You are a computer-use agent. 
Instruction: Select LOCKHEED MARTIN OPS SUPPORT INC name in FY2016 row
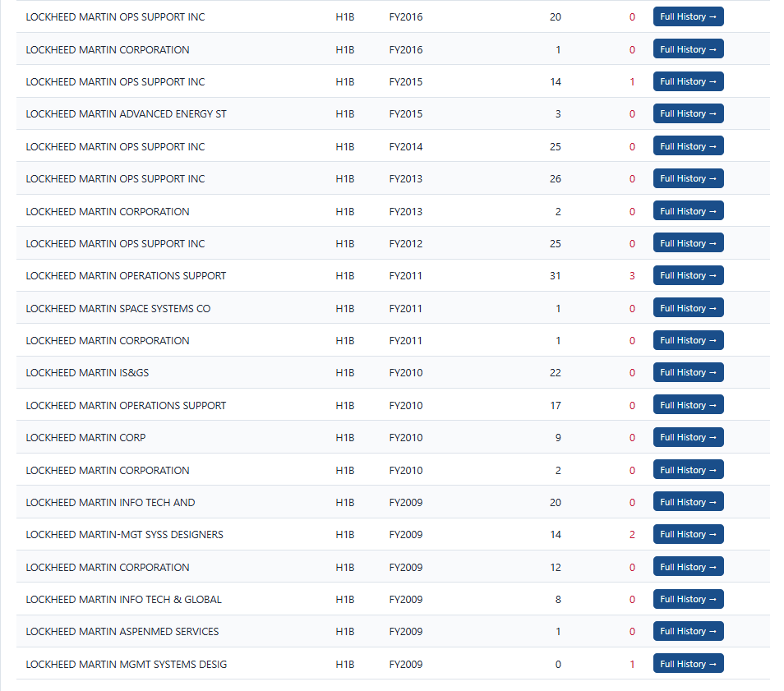(116, 17)
